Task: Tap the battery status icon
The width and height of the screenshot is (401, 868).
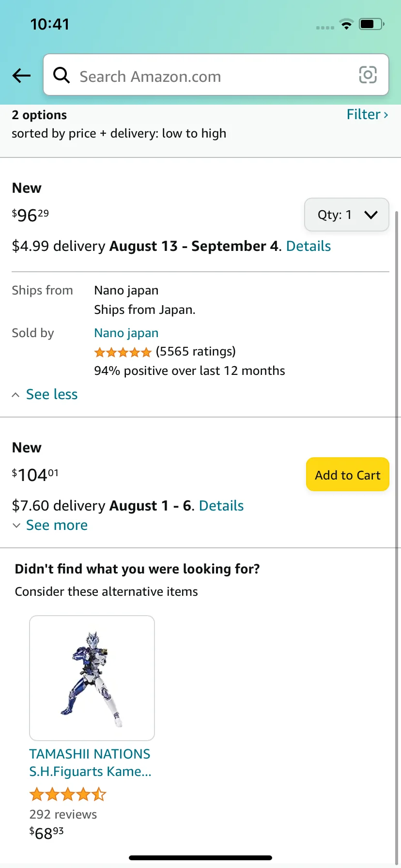Action: click(x=371, y=24)
